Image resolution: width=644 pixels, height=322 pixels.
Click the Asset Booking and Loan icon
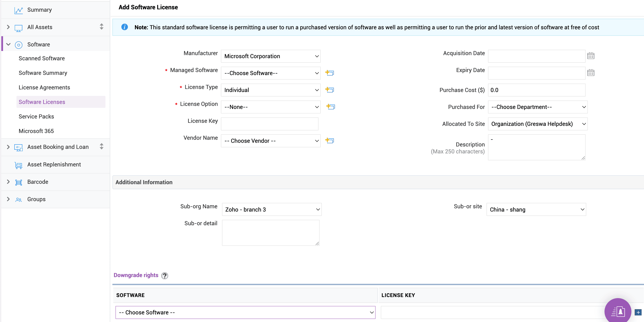point(18,148)
